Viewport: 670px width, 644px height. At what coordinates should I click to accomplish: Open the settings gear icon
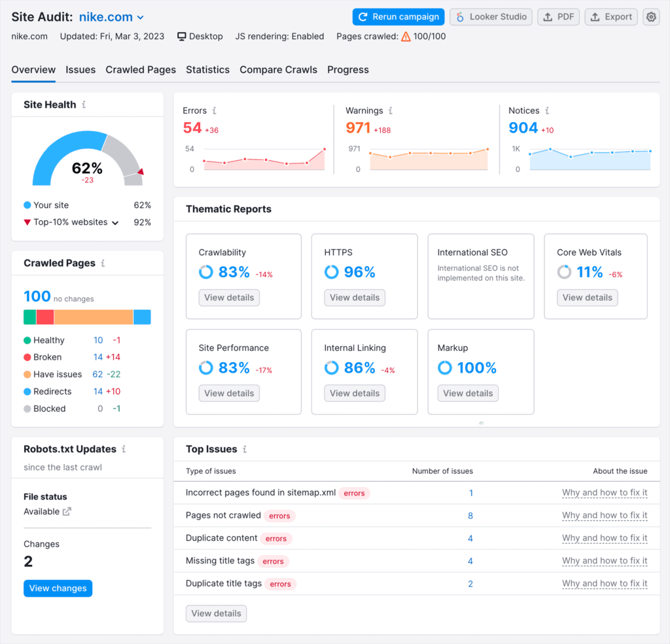[650, 17]
